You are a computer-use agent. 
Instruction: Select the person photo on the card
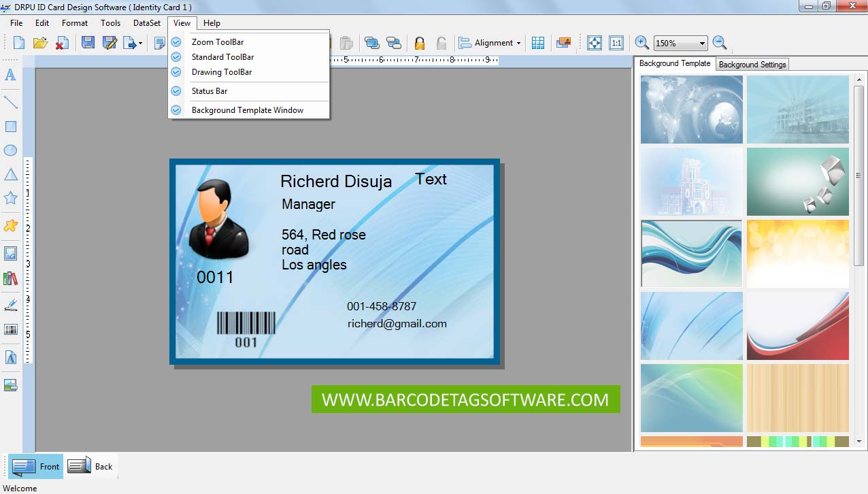click(218, 218)
